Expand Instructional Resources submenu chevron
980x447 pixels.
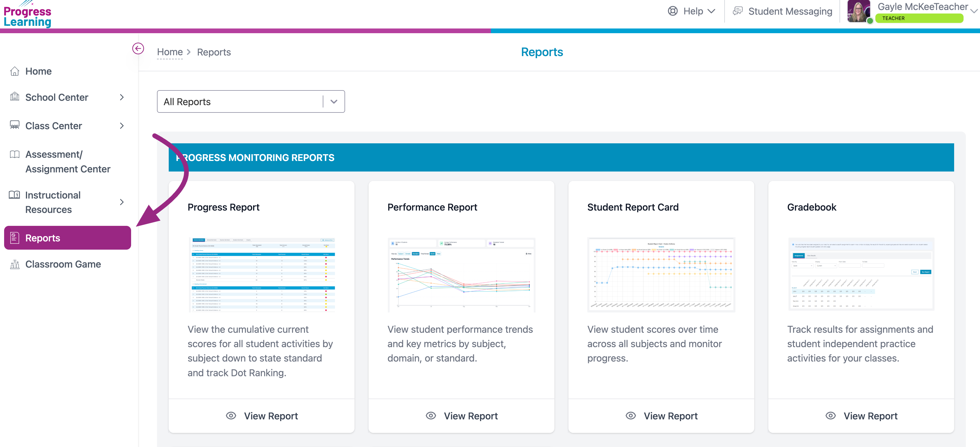tap(122, 202)
